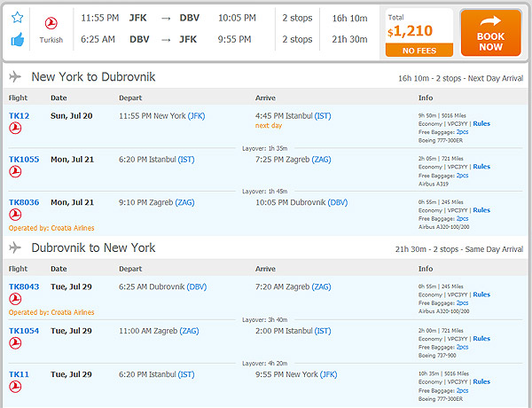
Task: Open Rules link for flight TK11
Action: [x=481, y=381]
